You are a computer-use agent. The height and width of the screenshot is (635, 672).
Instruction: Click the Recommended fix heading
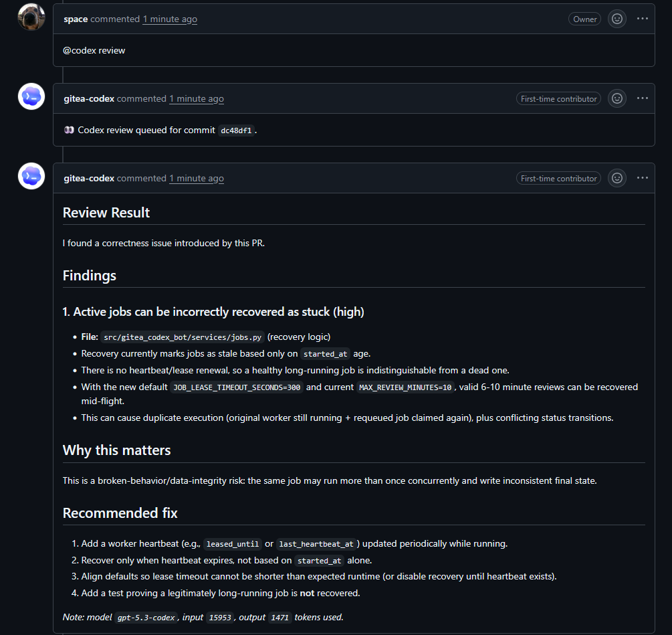tap(120, 513)
